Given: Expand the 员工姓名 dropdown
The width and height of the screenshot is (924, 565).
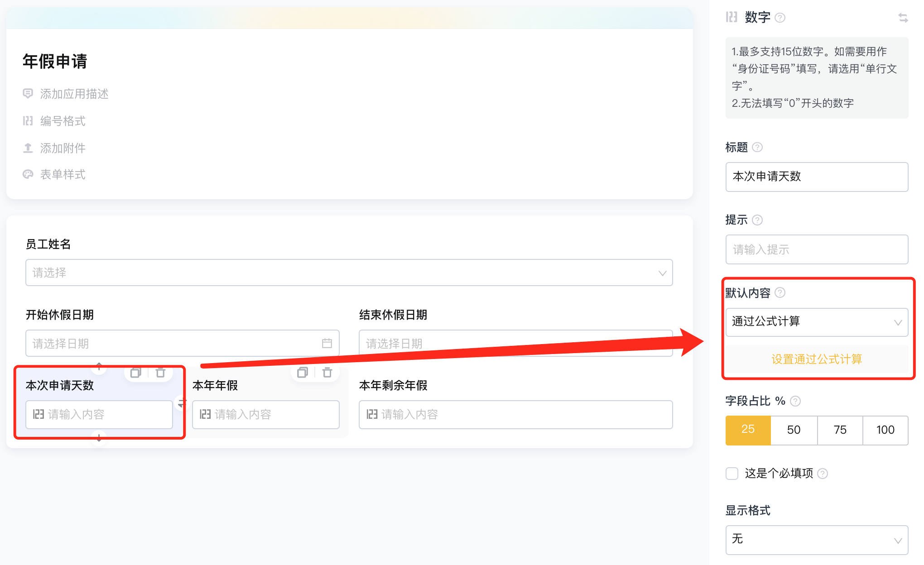Looking at the screenshot, I should point(349,273).
